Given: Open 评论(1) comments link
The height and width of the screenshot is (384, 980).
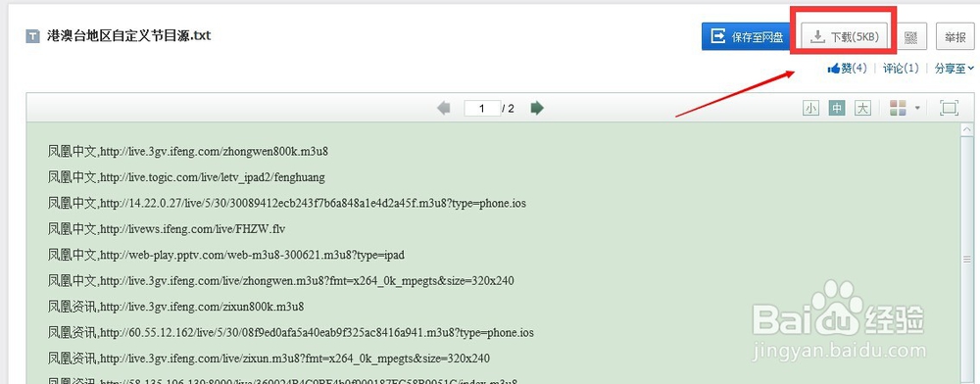Looking at the screenshot, I should [x=901, y=69].
